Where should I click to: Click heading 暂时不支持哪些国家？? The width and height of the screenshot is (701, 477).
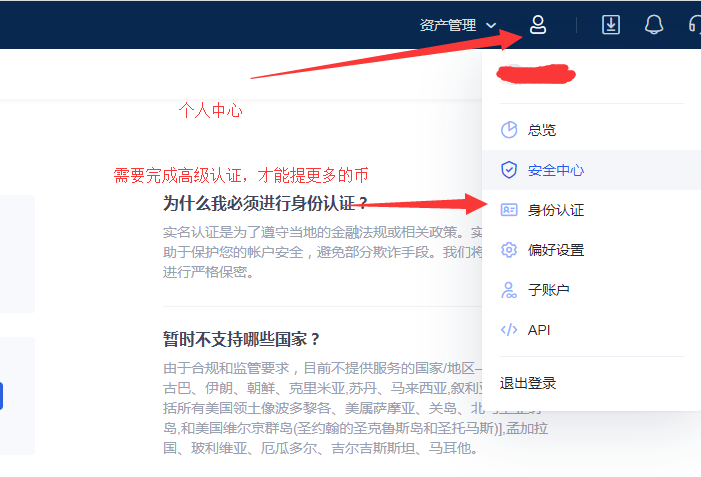click(241, 339)
